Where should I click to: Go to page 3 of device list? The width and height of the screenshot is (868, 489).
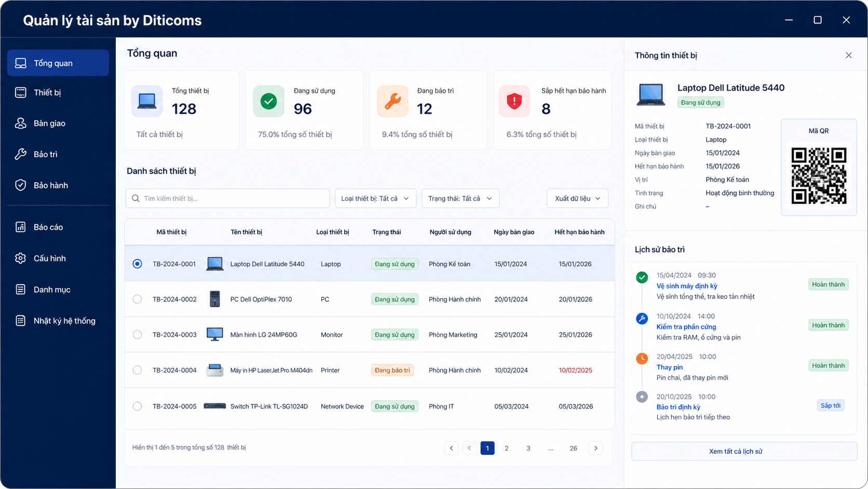click(x=528, y=448)
